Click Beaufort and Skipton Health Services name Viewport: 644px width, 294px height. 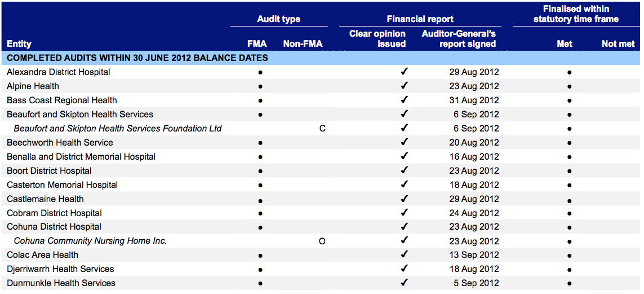pos(80,115)
